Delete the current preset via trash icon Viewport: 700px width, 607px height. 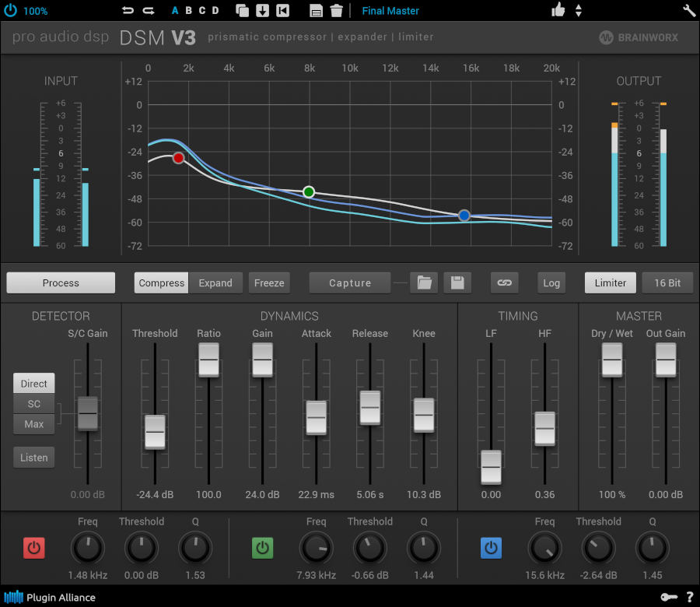tap(335, 10)
